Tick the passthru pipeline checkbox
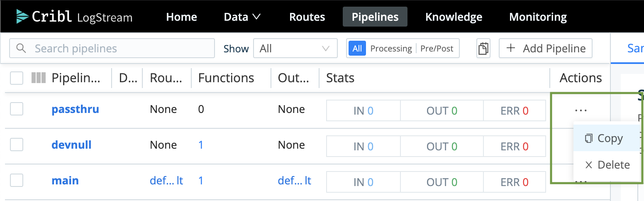This screenshot has height=201, width=644. pos(17,109)
